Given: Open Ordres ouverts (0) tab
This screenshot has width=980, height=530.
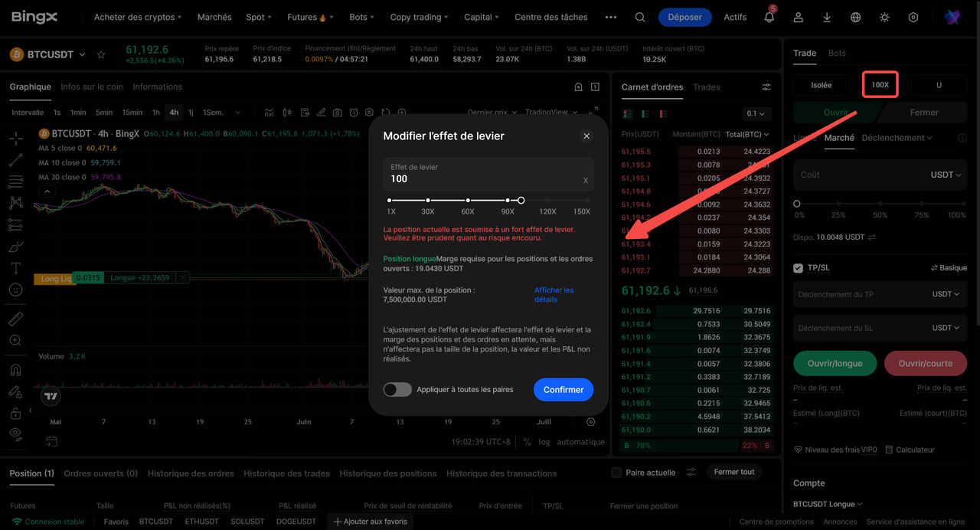Looking at the screenshot, I should coord(101,473).
